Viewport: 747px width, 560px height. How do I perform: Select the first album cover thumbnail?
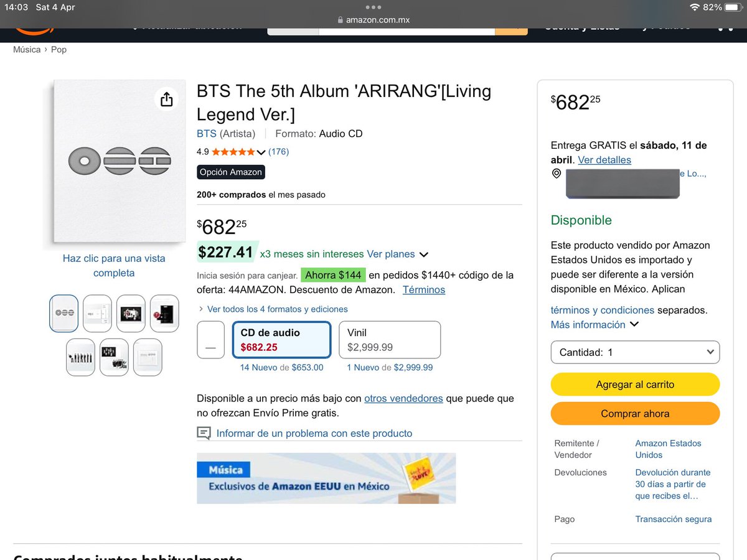pos(63,314)
